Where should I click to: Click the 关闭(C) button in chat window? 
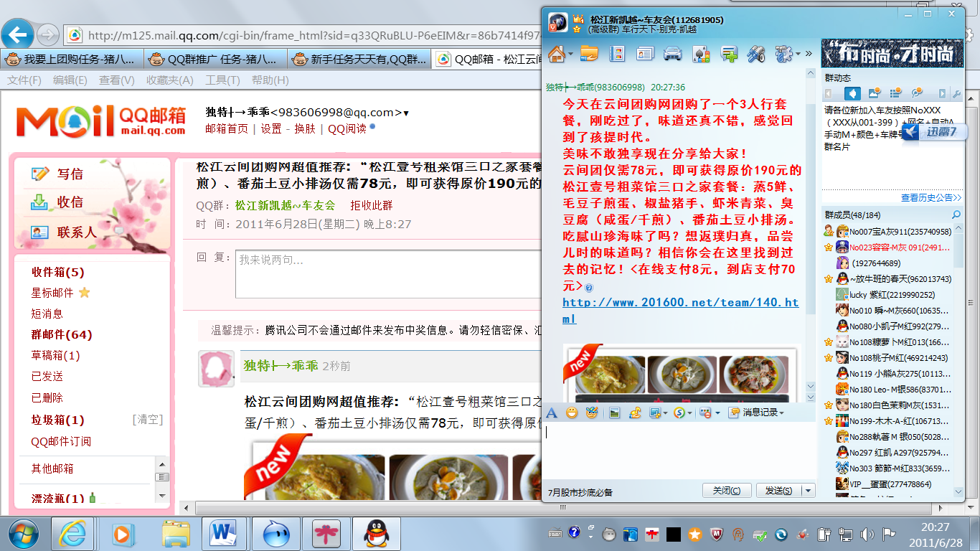726,491
